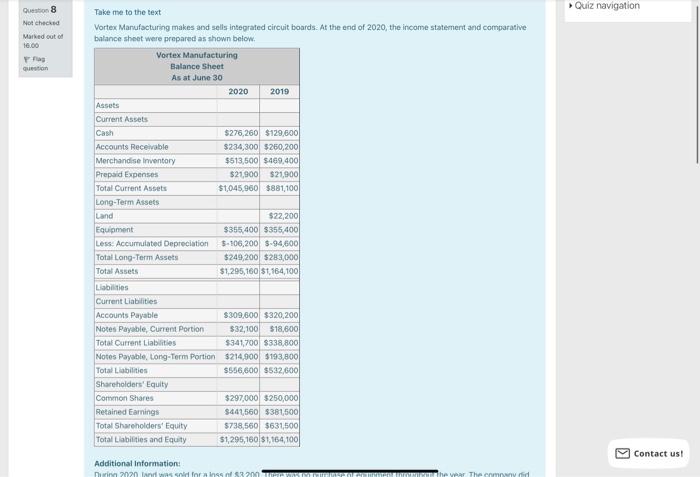The image size is (700, 477).
Task: Click the envelope icon in Contact us
Action: point(622,453)
